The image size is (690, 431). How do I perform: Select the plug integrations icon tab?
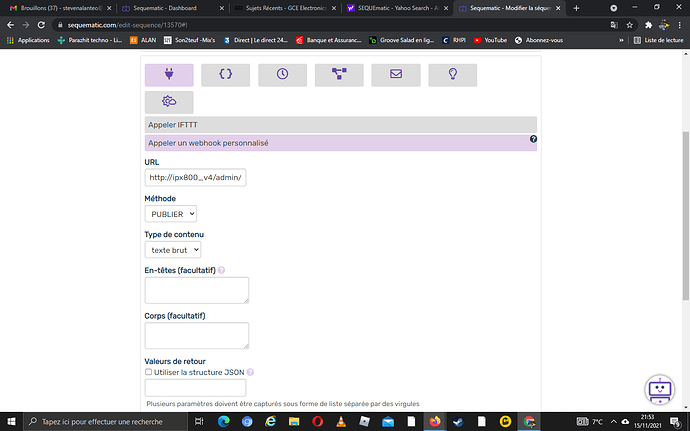[x=169, y=75]
